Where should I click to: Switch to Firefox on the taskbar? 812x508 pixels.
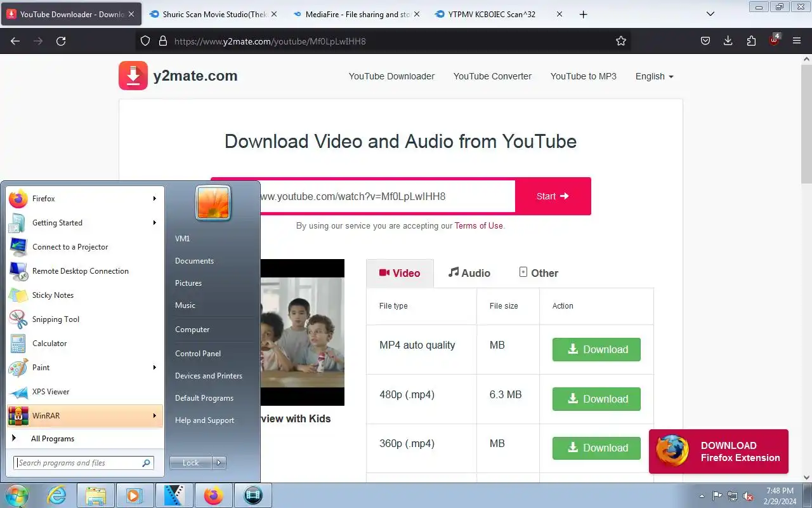(x=213, y=495)
